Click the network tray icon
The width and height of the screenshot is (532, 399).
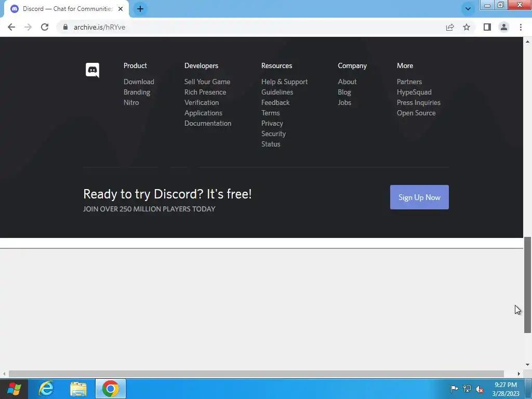tap(467, 389)
